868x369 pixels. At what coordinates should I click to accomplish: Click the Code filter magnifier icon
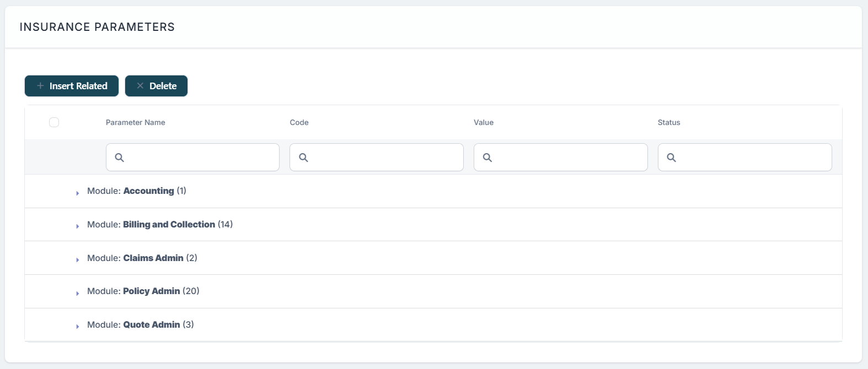tap(303, 158)
